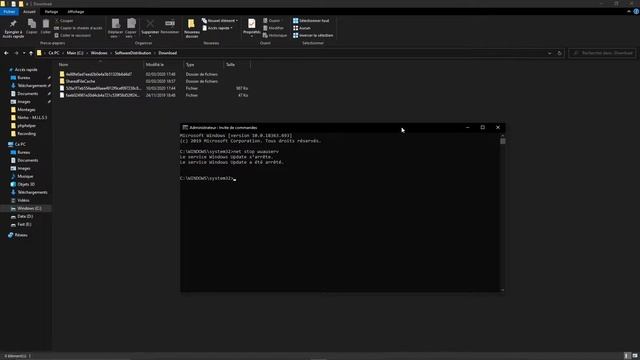Open the Copier vers dropdown
Screen dimensions: 640x360
(131, 29)
